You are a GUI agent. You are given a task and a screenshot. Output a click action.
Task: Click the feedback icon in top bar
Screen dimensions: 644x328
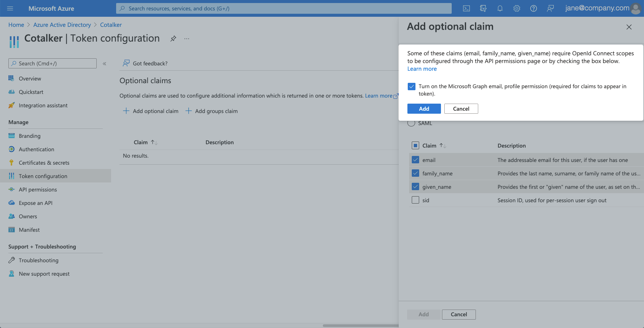[550, 8]
